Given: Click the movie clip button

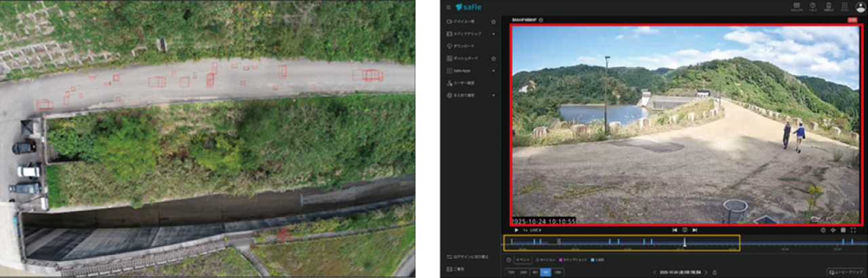Looking at the screenshot, I should [x=845, y=272].
